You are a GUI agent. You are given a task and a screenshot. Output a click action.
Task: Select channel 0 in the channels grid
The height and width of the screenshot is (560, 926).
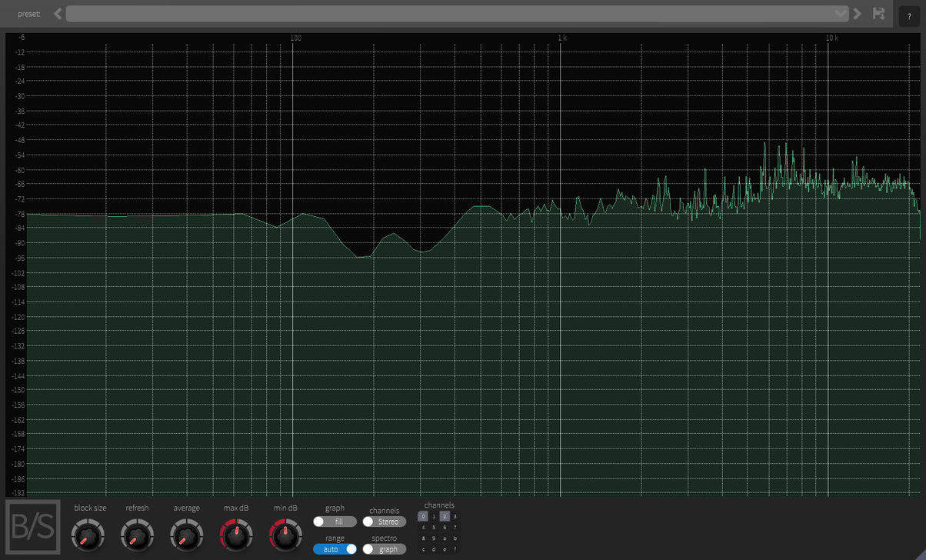pos(423,516)
